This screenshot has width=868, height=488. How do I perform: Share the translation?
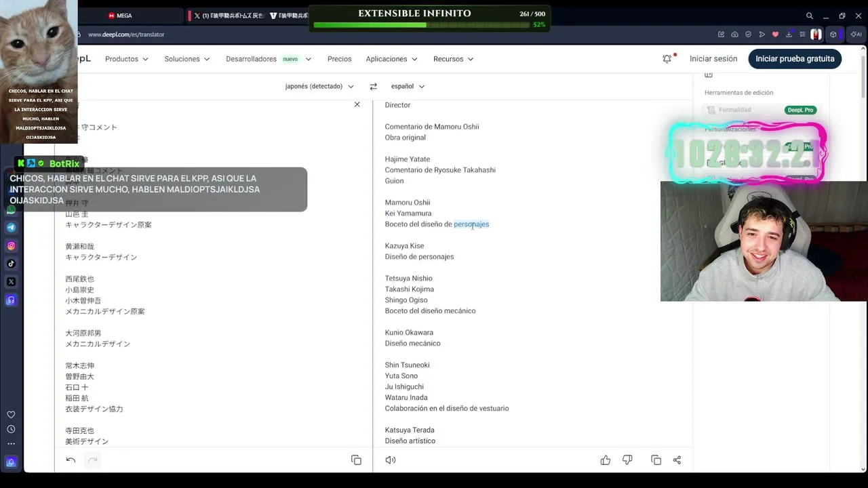677,460
